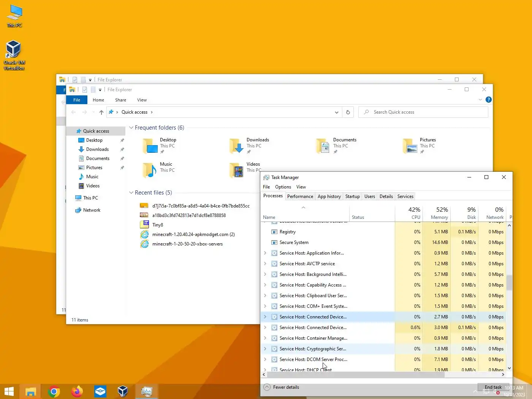The height and width of the screenshot is (399, 532).
Task: Go up one folder level arrow
Action: 101,112
